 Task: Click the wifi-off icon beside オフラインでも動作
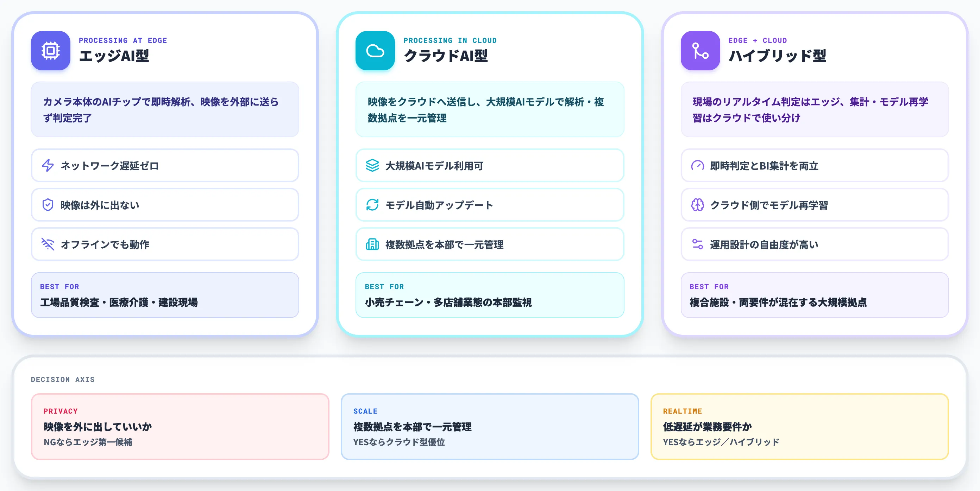48,244
